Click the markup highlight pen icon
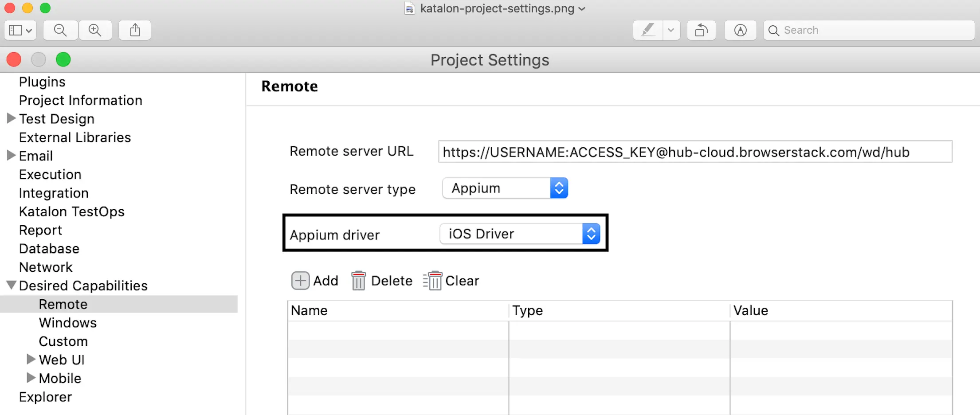The width and height of the screenshot is (980, 415). pyautogui.click(x=648, y=30)
